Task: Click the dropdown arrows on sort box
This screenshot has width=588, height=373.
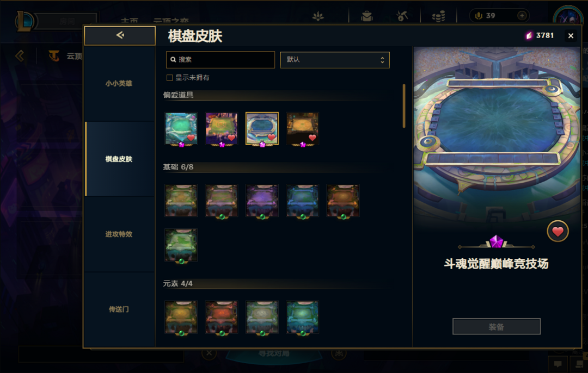Action: 382,60
